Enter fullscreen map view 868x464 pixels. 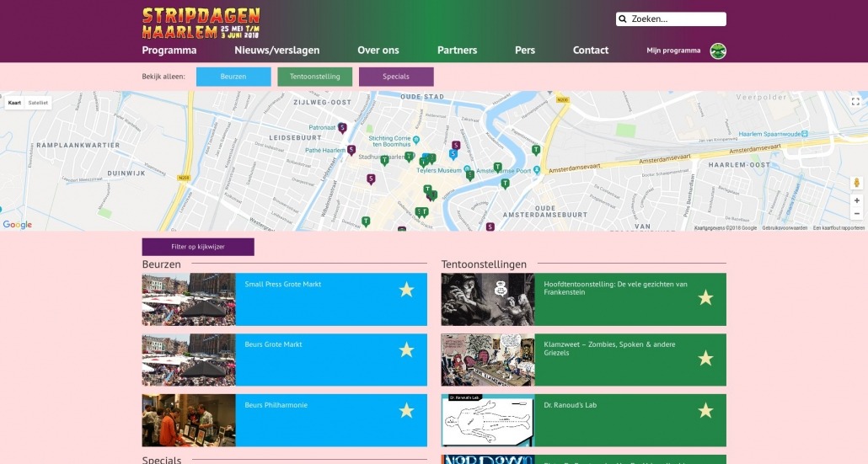tap(855, 101)
